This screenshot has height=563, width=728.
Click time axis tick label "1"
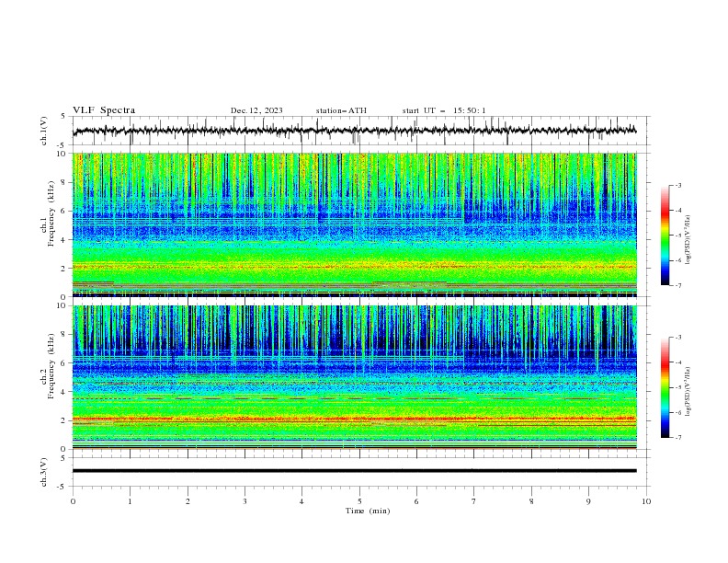(130, 501)
